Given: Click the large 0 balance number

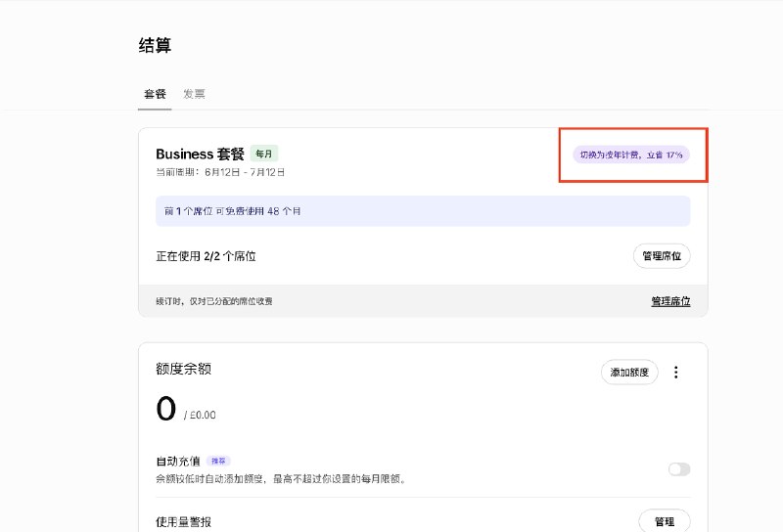Looking at the screenshot, I should point(165,408).
